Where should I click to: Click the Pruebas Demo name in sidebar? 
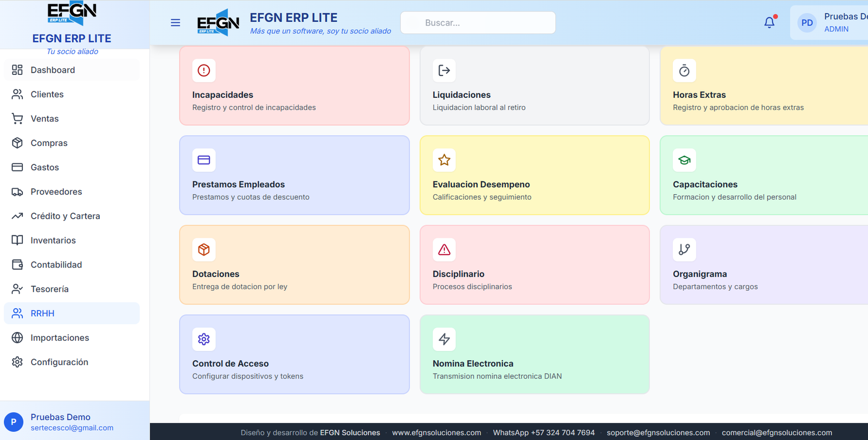point(60,417)
